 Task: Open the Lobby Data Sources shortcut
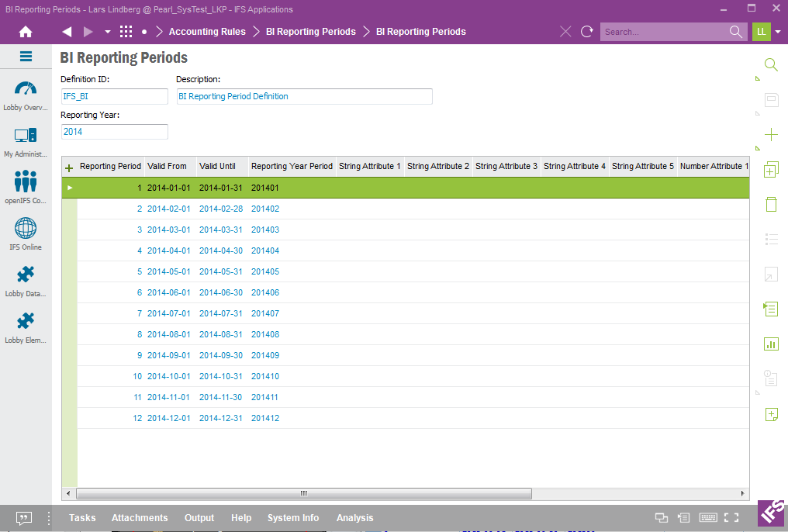[26, 282]
